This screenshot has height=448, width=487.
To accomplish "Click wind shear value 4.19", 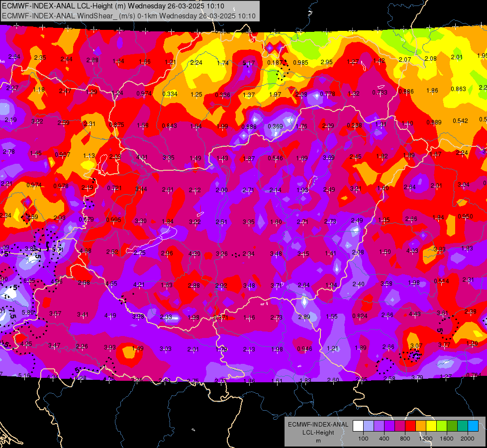I will (x=110, y=316).
